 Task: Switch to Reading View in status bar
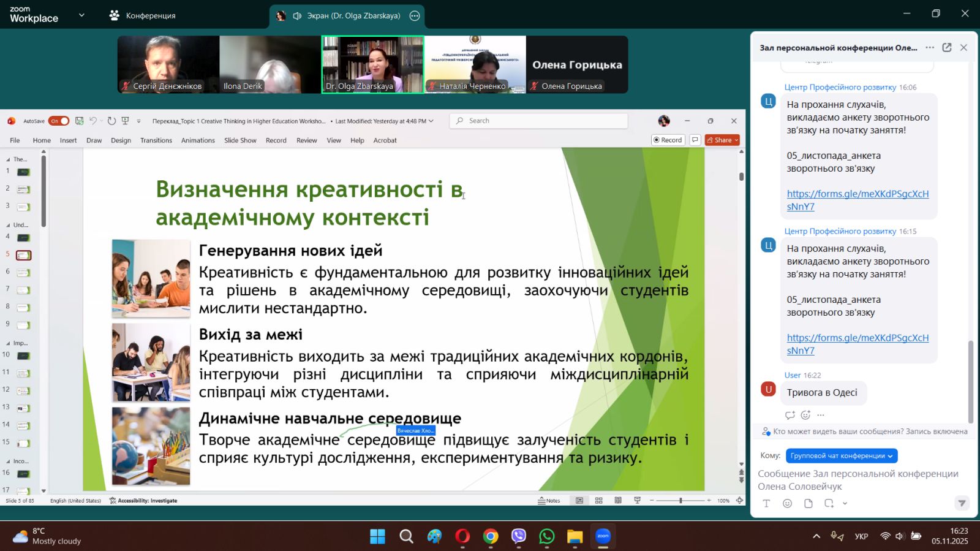(618, 501)
